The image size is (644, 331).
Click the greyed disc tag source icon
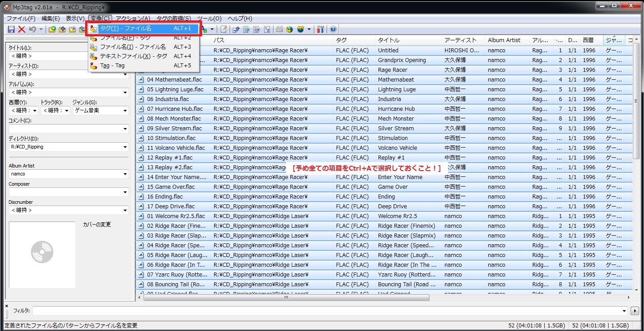[x=280, y=29]
